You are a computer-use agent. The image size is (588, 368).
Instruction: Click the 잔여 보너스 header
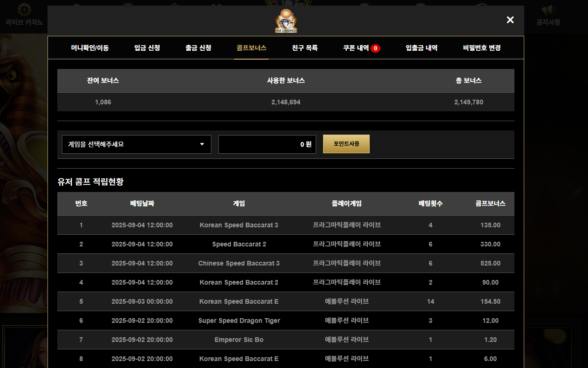(103, 81)
